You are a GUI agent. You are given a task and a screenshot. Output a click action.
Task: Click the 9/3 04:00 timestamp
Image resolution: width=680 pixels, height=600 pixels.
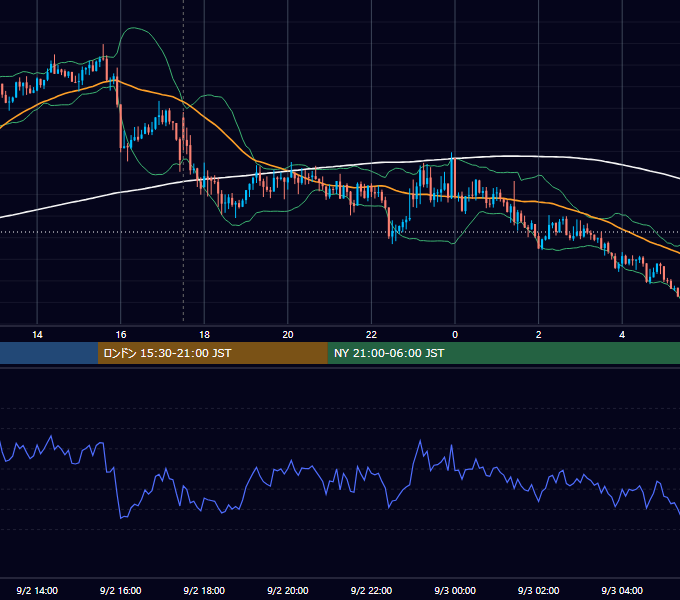(x=622, y=590)
